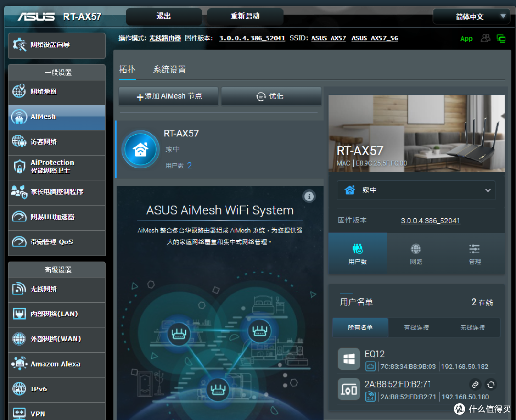Filter clients by 无线连接

pyautogui.click(x=472, y=327)
